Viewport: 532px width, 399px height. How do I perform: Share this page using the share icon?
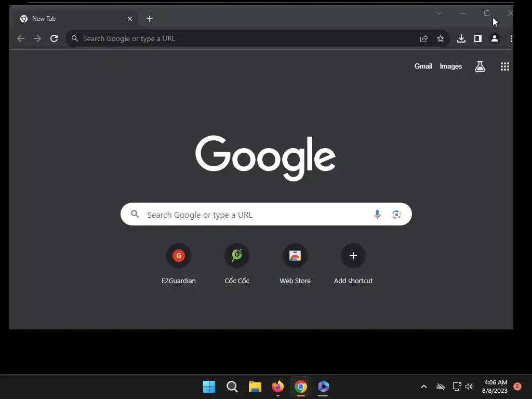pos(424,38)
